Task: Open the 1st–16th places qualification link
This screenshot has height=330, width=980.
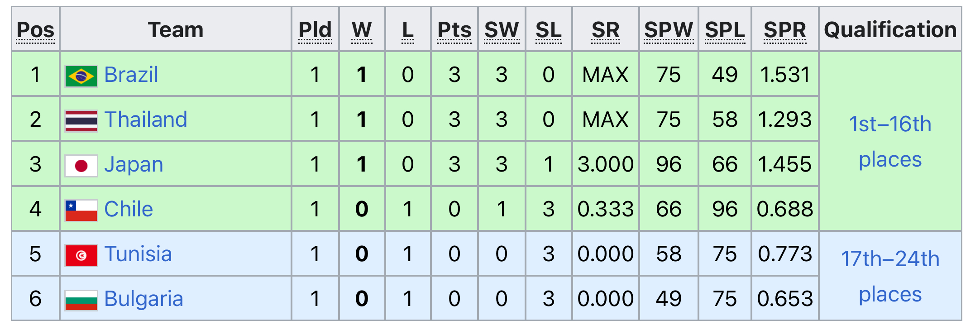Action: (x=890, y=142)
